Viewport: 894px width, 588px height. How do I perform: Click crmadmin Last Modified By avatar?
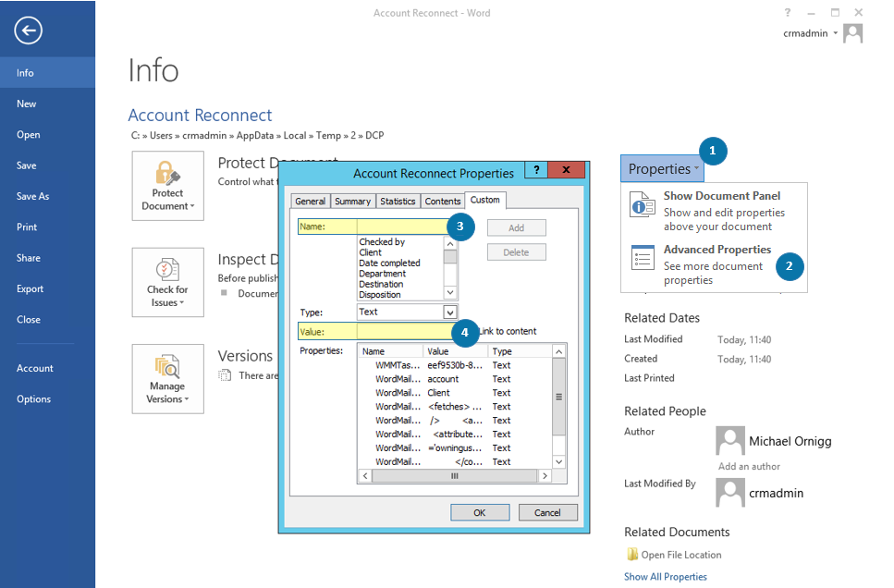[x=730, y=492]
